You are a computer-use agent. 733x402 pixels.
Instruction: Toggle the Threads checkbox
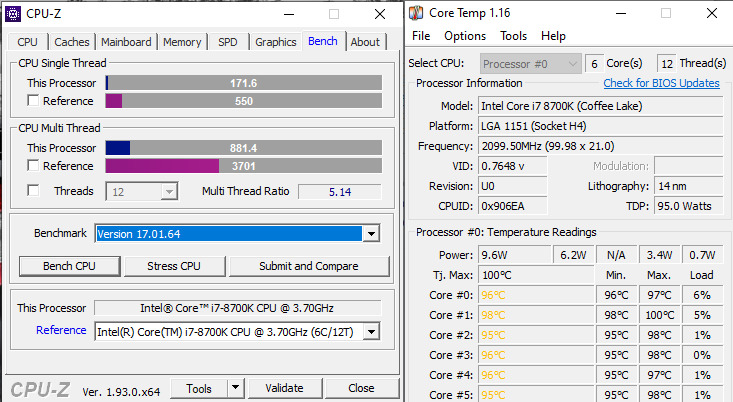coord(33,190)
